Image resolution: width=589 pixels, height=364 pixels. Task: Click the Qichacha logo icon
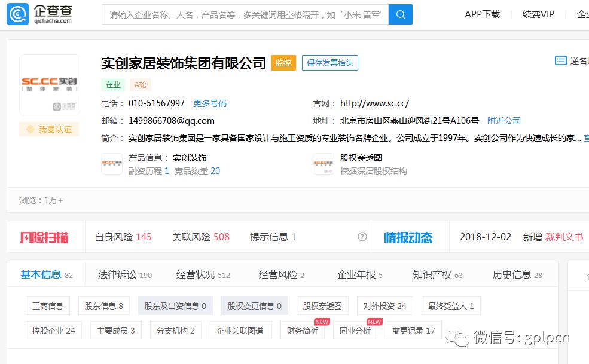coord(18,14)
